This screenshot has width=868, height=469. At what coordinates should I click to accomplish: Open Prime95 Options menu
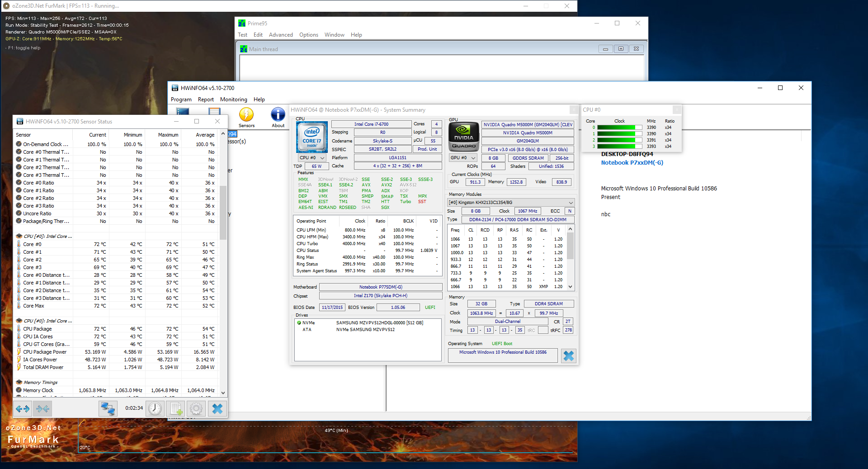point(309,35)
